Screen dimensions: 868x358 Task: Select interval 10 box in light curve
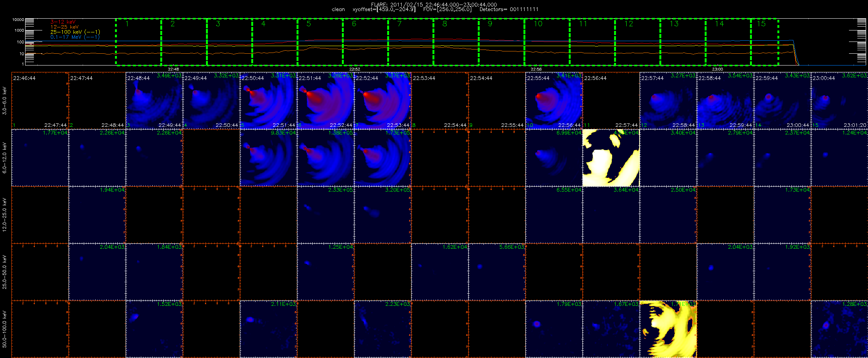pyautogui.click(x=547, y=42)
